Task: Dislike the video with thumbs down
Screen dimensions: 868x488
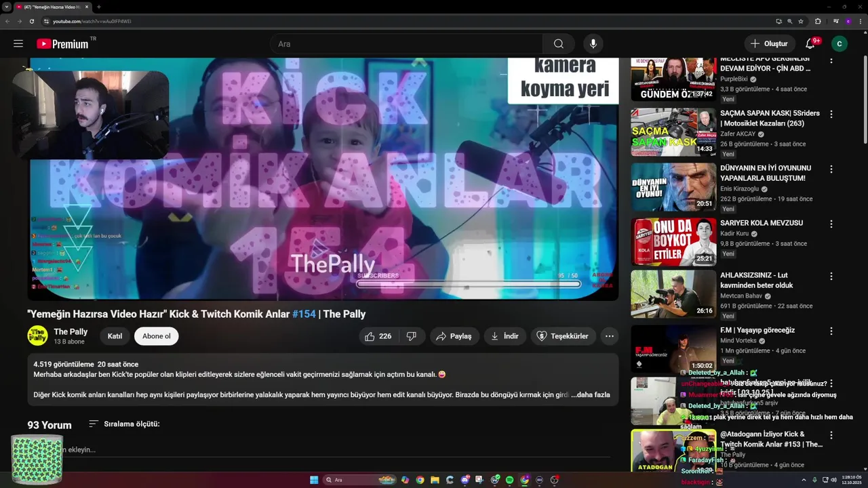Action: pos(412,336)
